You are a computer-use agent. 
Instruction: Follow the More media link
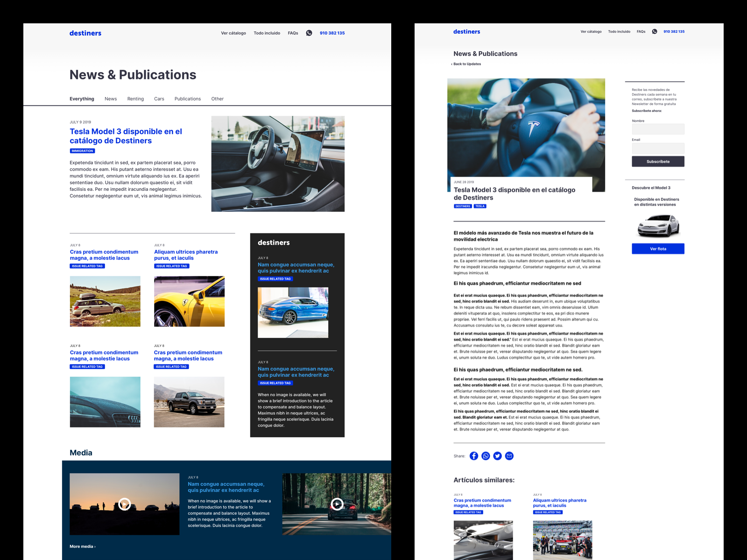pyautogui.click(x=82, y=546)
